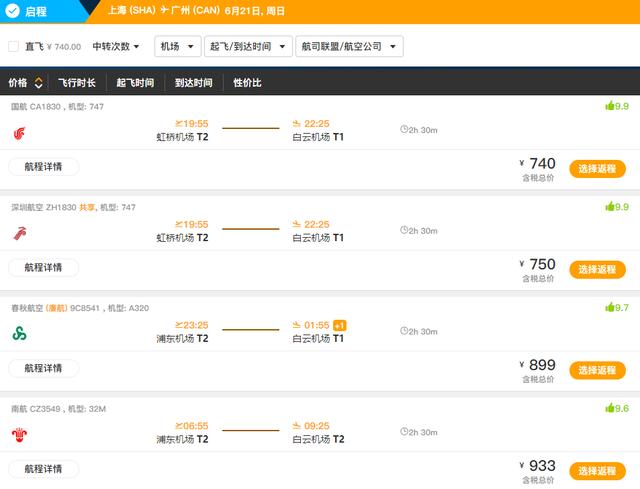
Task: Open the 中转次数 transfer count dropdown
Action: (115, 46)
